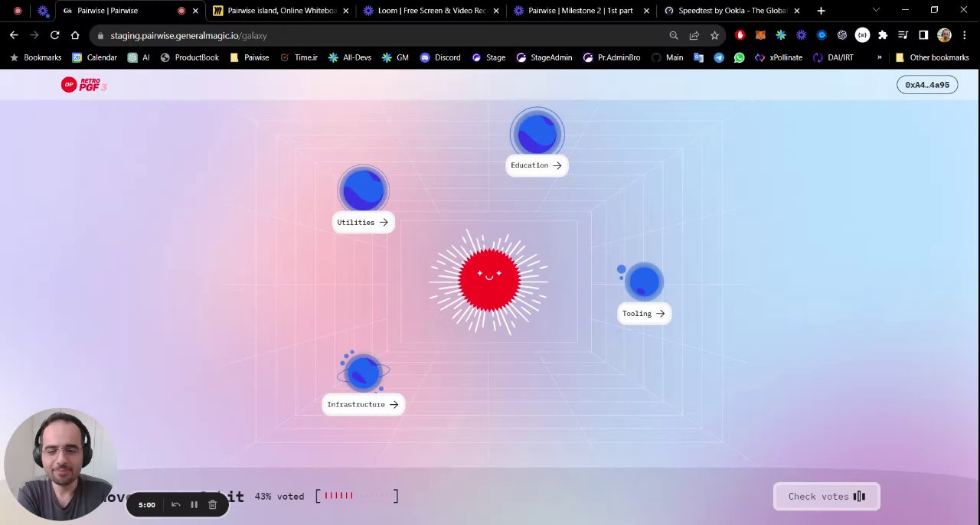The width and height of the screenshot is (980, 525).
Task: Open the Education category planet
Action: point(537,133)
